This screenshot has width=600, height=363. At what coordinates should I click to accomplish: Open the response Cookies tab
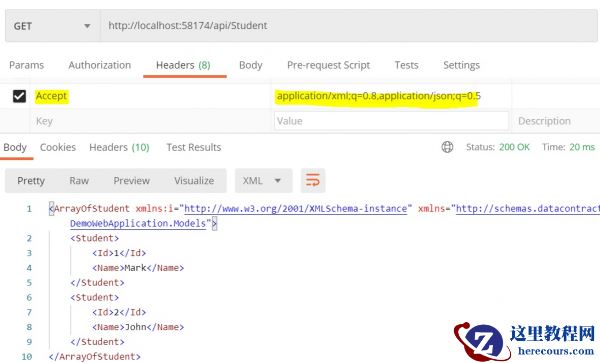tap(58, 147)
